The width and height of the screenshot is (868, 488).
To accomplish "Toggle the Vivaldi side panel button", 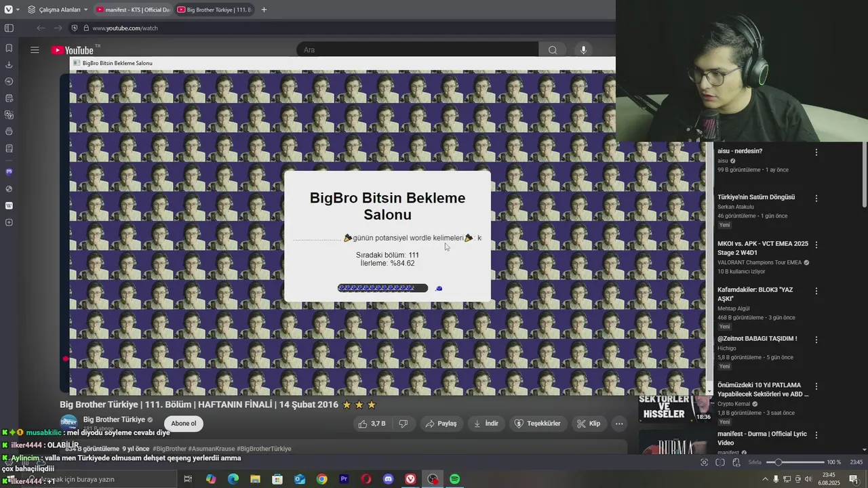I will click(x=9, y=28).
